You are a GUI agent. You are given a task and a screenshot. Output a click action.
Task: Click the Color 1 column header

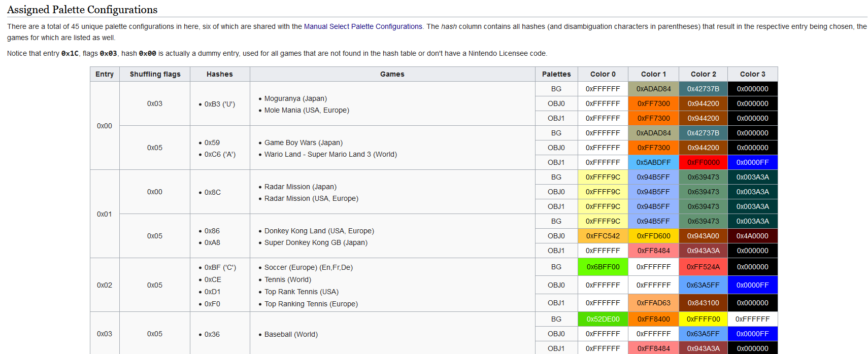pyautogui.click(x=653, y=74)
